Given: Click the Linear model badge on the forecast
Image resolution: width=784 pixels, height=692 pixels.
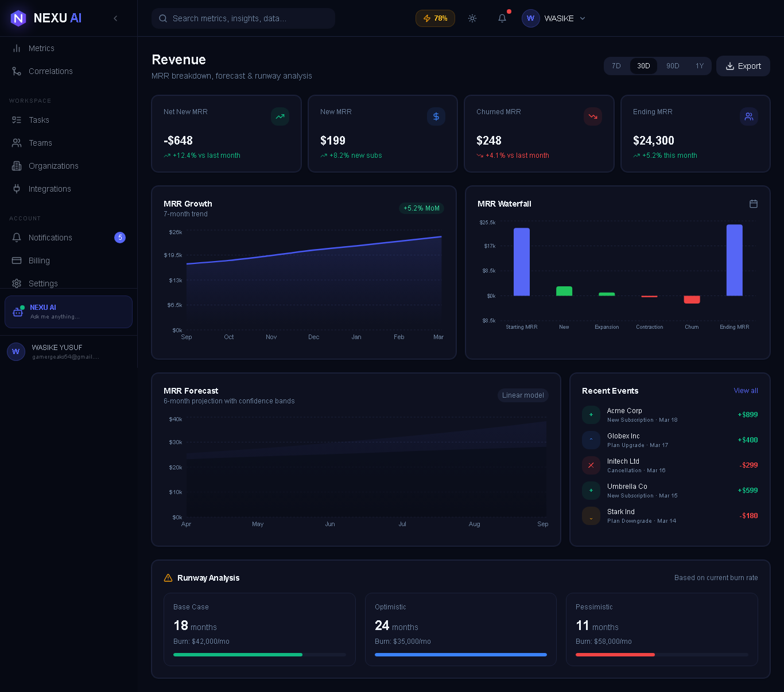Looking at the screenshot, I should point(523,395).
